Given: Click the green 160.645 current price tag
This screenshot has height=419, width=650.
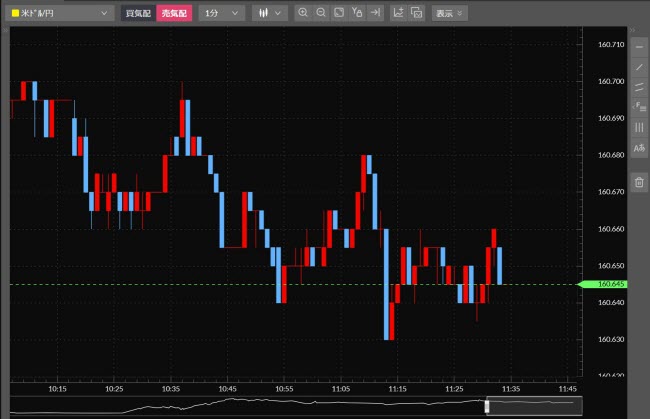Looking at the screenshot, I should coord(602,284).
